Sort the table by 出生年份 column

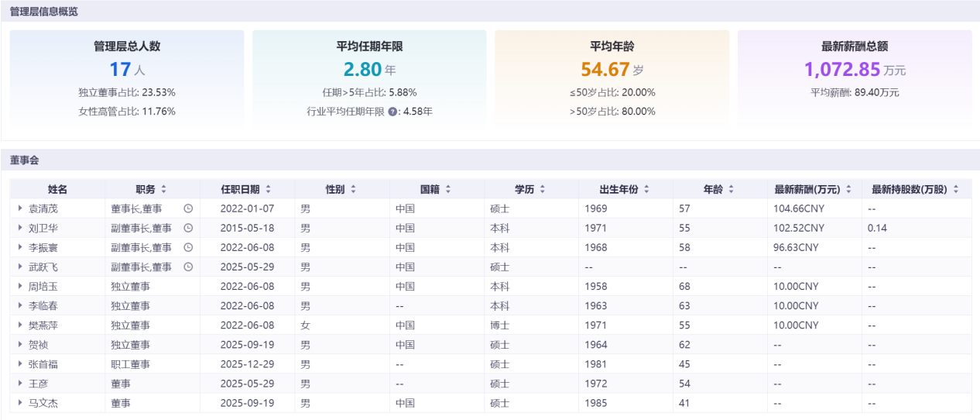pyautogui.click(x=646, y=189)
